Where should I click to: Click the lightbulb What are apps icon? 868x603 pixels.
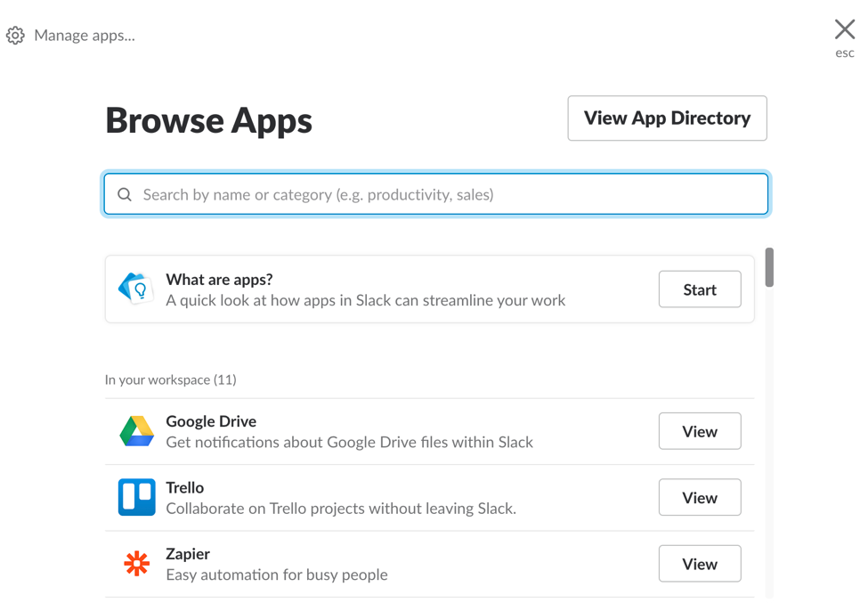pos(136,289)
